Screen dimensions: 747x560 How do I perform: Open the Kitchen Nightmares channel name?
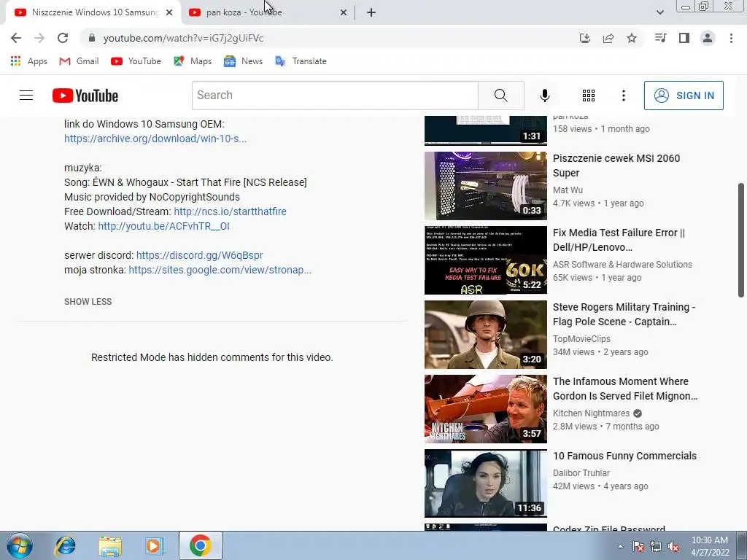591,413
